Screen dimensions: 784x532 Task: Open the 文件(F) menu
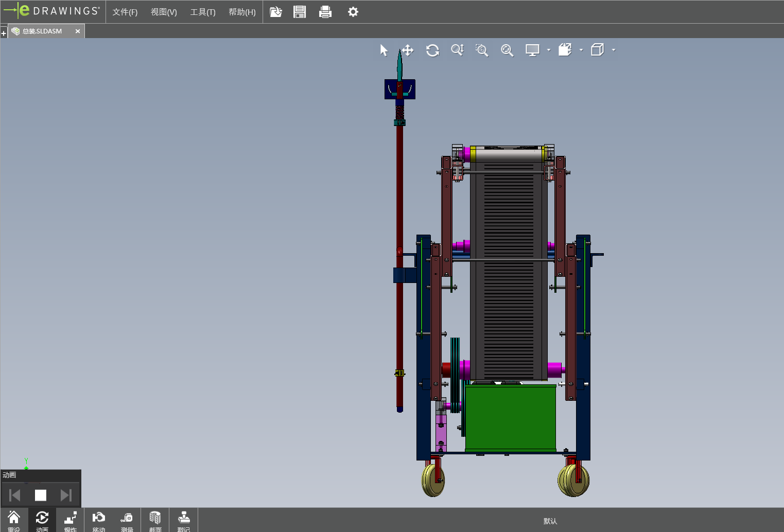coord(125,12)
